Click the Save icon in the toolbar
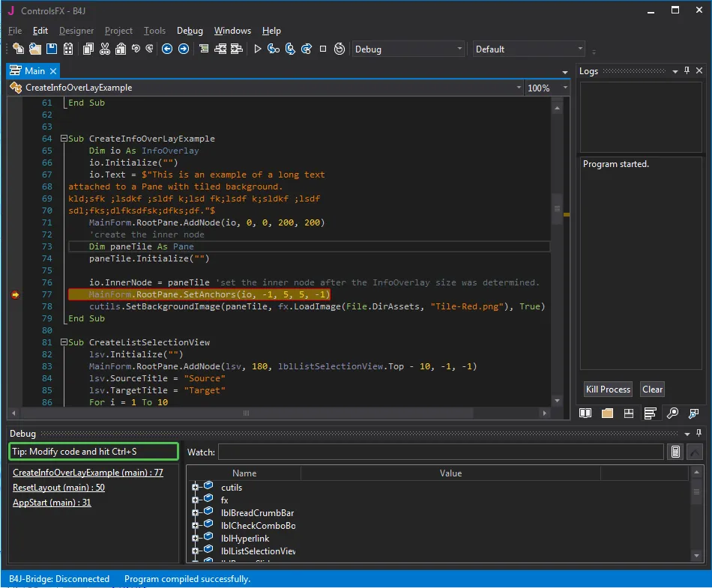 52,49
